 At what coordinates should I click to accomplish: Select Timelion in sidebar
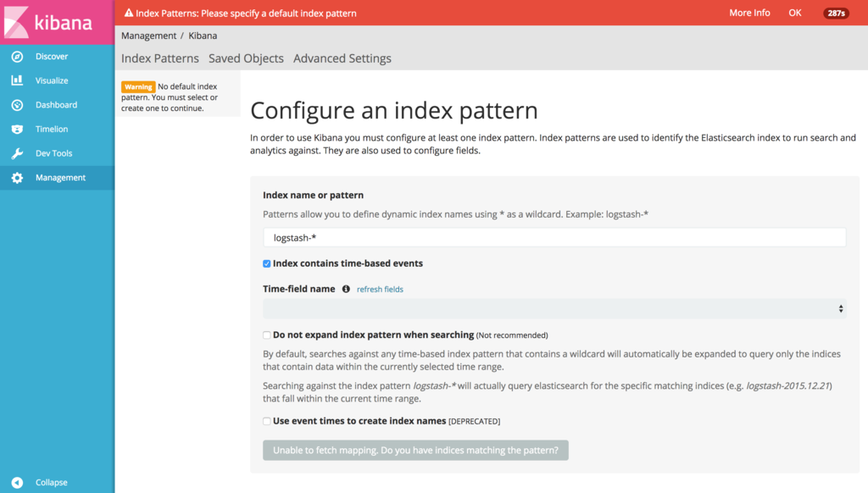click(x=52, y=129)
